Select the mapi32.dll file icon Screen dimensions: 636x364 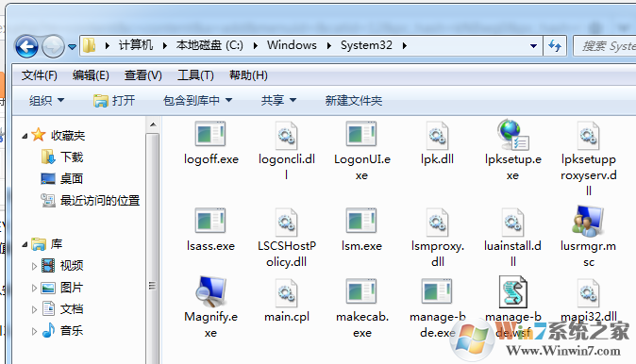(588, 292)
